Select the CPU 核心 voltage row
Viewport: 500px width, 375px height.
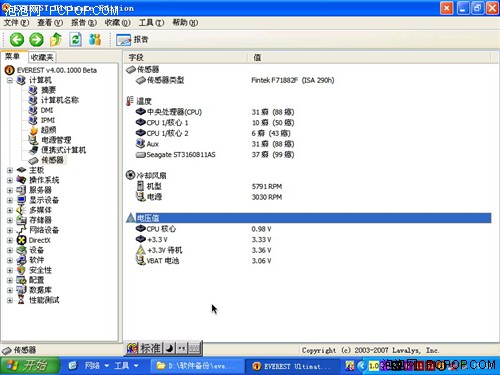coord(308,229)
